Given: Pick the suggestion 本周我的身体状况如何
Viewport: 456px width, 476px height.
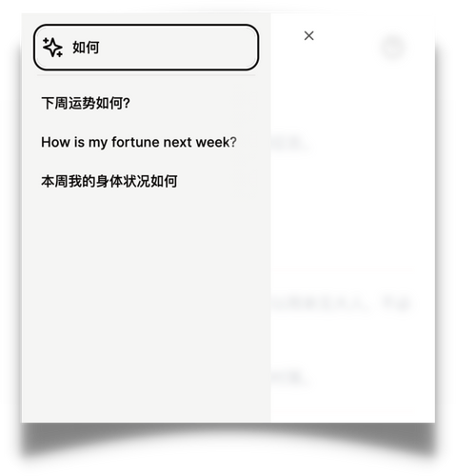Looking at the screenshot, I should pos(109,181).
